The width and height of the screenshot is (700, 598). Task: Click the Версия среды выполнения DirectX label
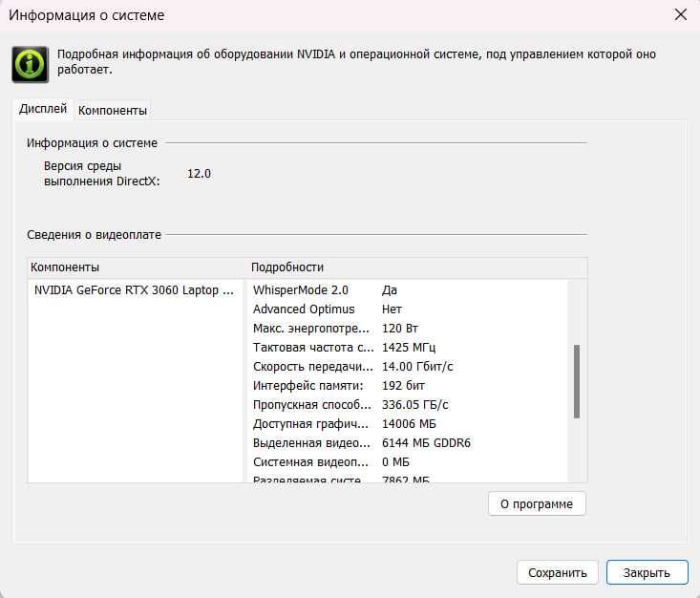pos(102,174)
